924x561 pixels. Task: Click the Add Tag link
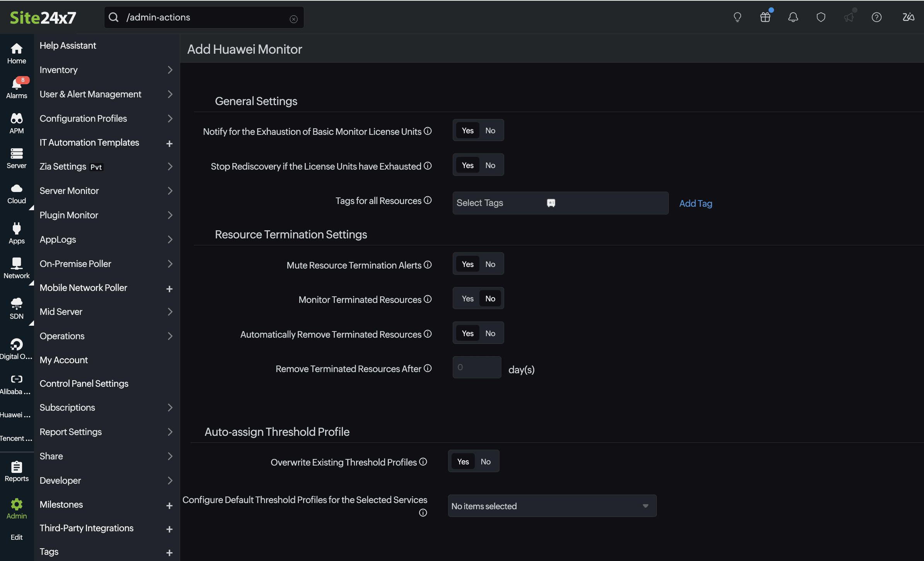(696, 203)
